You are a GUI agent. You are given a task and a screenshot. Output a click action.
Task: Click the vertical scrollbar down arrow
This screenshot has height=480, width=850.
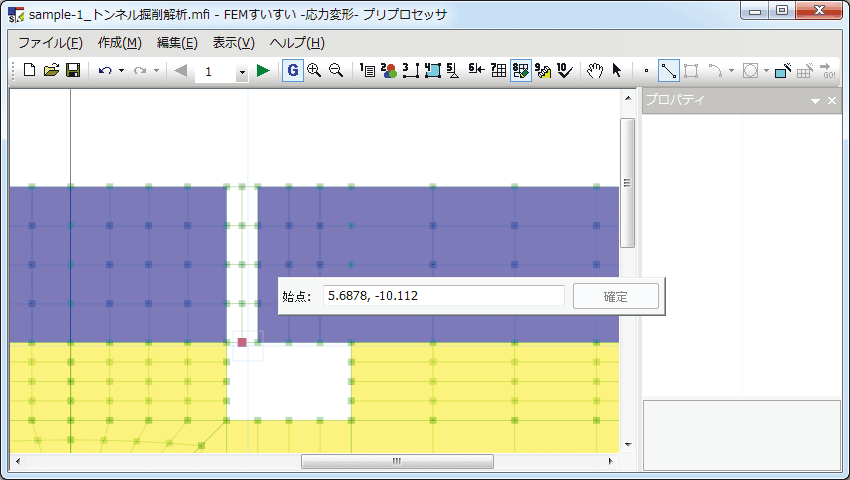point(628,445)
